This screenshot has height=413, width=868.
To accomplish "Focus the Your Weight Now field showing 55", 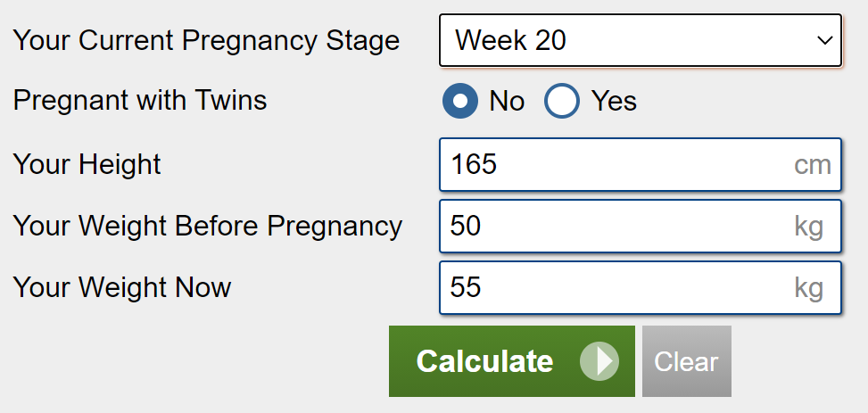I will coord(641,288).
